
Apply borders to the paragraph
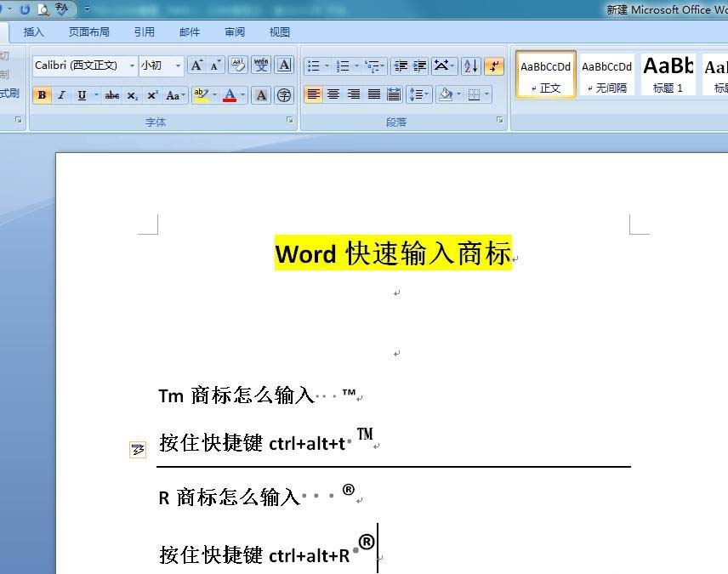[x=474, y=94]
